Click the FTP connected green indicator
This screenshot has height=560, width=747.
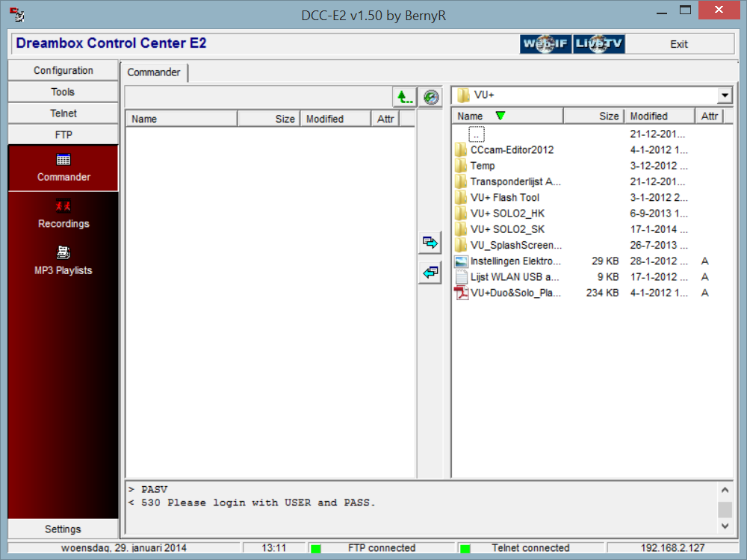pyautogui.click(x=315, y=549)
